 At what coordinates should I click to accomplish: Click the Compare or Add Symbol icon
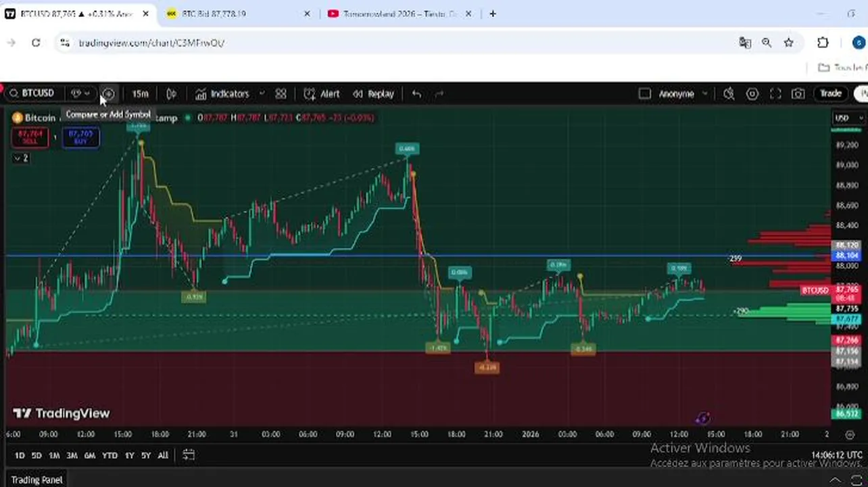pyautogui.click(x=108, y=94)
